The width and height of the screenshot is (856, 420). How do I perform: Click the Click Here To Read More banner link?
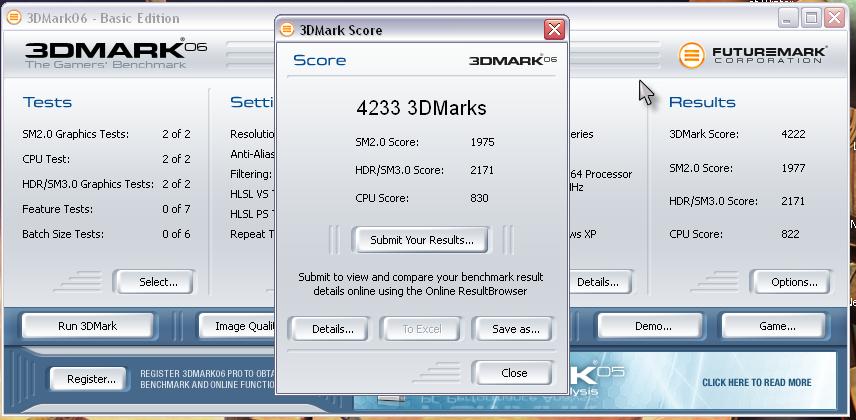pyautogui.click(x=757, y=382)
